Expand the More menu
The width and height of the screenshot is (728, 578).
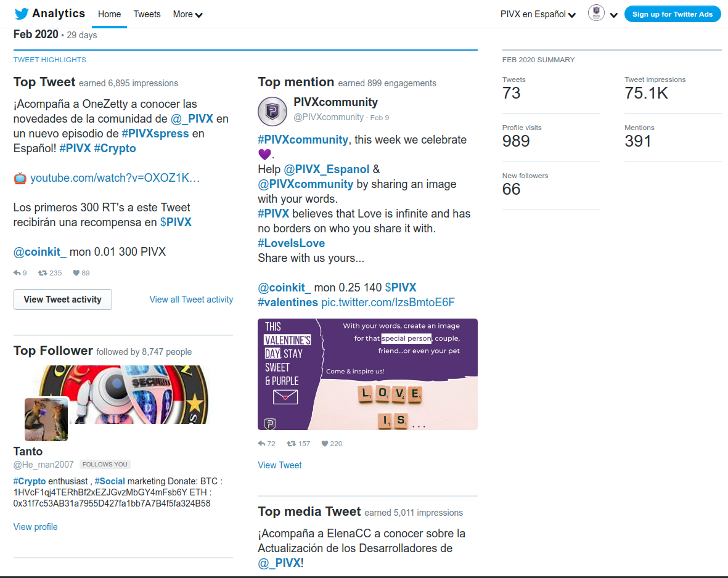[x=187, y=14]
